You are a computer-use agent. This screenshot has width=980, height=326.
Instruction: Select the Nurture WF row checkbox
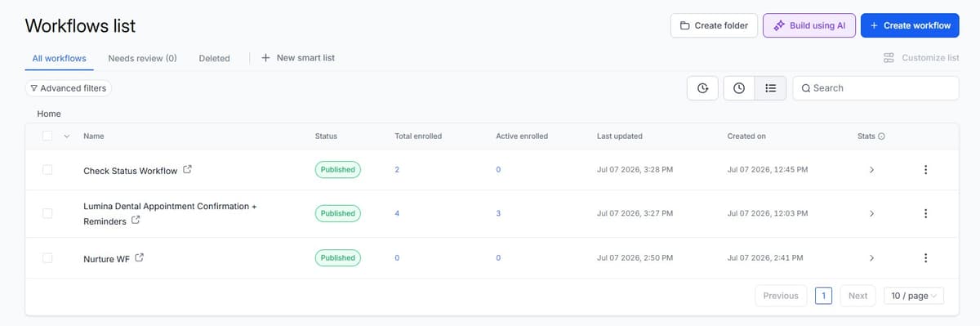click(47, 258)
